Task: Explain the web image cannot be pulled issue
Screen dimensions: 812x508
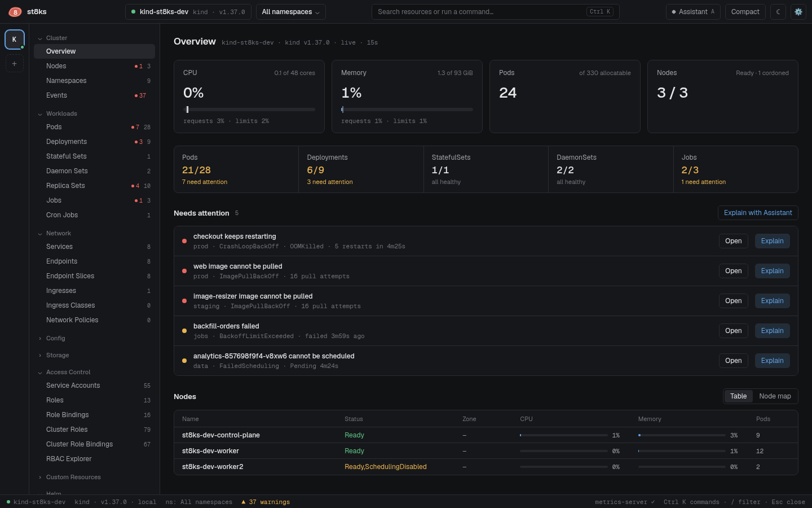Action: click(773, 271)
